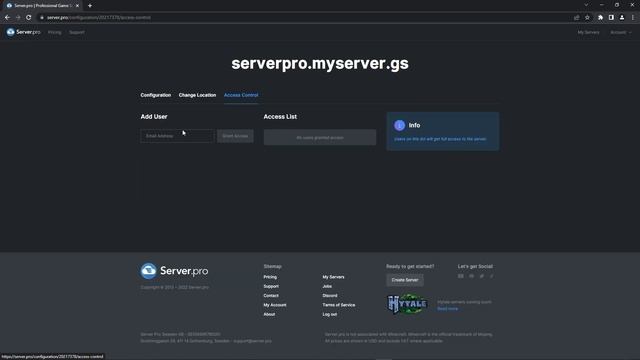Select the Access Control tab
The image size is (640, 360).
(x=241, y=95)
